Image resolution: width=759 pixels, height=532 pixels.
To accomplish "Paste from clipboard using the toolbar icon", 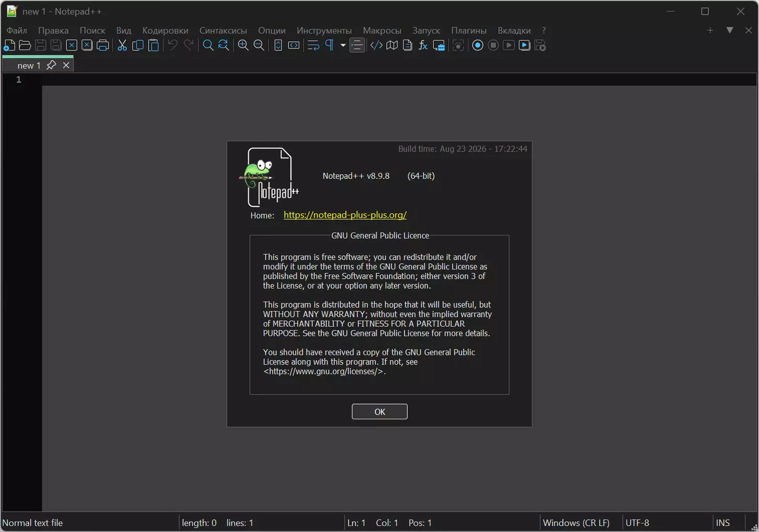I will click(153, 45).
